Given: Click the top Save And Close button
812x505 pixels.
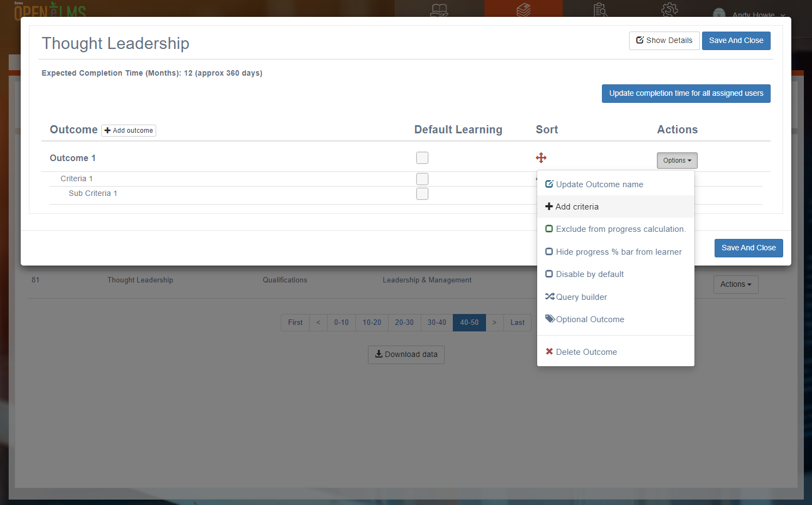Looking at the screenshot, I should click(x=736, y=41).
